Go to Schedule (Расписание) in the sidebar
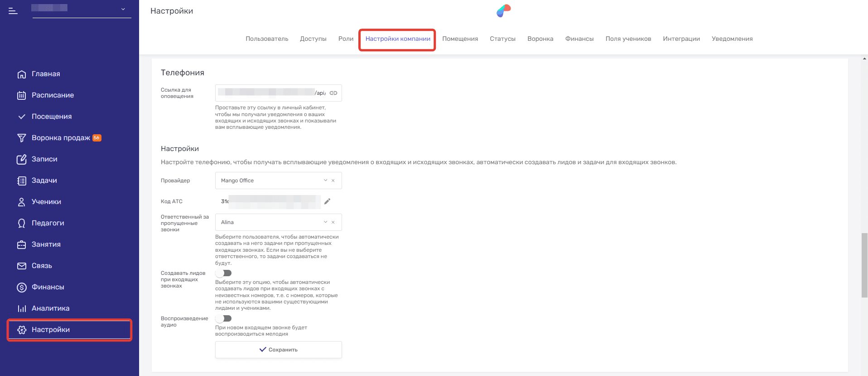868x376 pixels. click(53, 95)
